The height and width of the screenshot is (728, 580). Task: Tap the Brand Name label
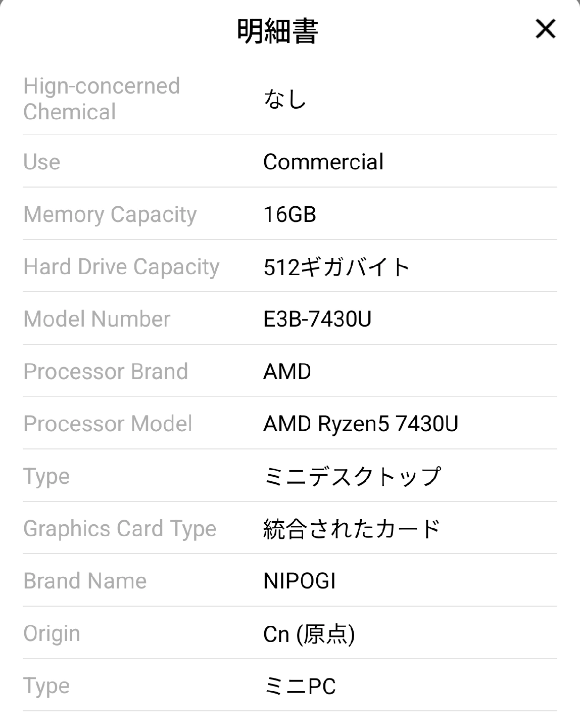[x=85, y=581]
